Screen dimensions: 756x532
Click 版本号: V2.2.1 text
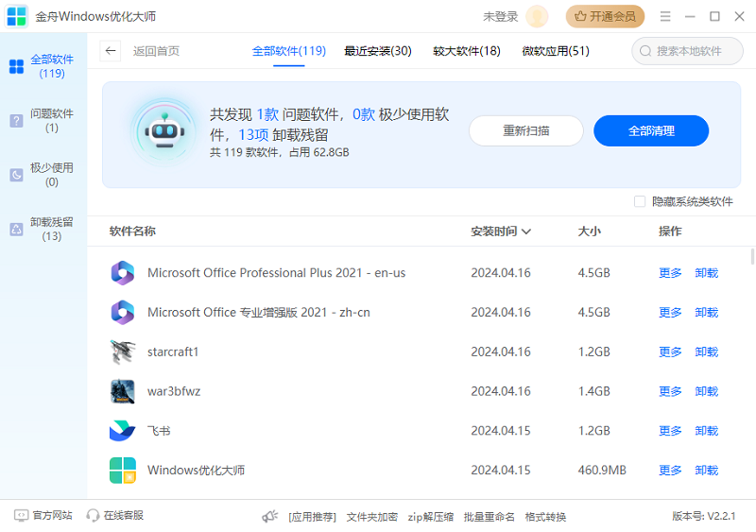703,516
